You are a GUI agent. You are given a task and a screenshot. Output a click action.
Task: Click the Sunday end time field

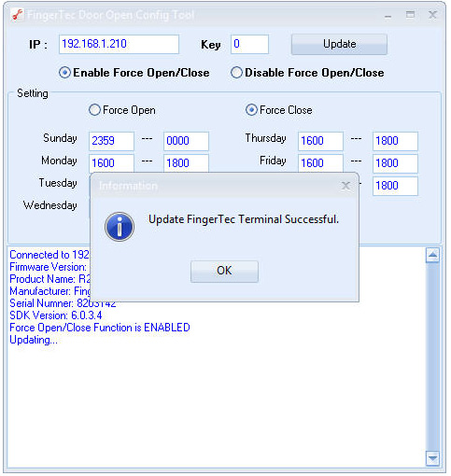[x=186, y=141]
